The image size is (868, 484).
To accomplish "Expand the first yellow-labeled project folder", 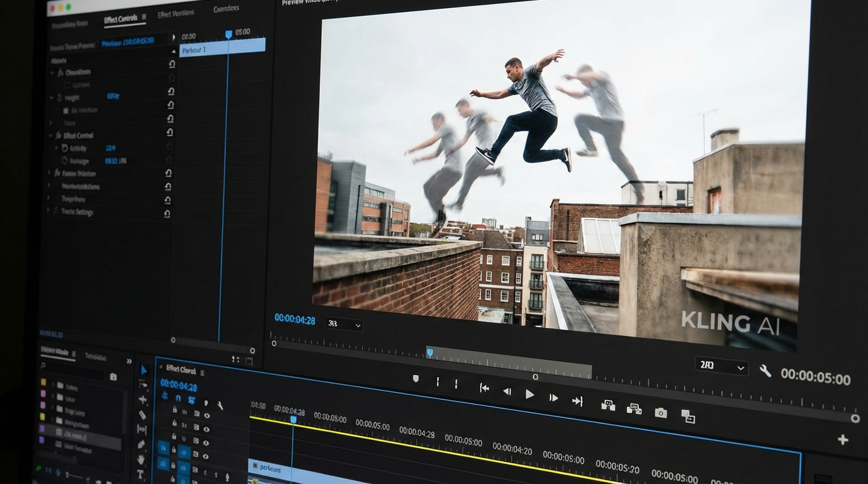I will click(x=52, y=384).
